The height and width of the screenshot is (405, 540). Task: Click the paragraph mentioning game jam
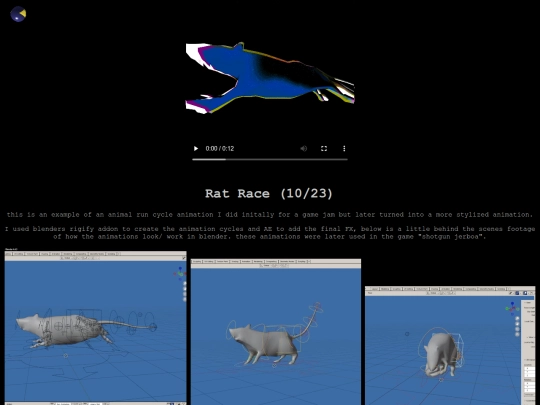pyautogui.click(x=270, y=215)
